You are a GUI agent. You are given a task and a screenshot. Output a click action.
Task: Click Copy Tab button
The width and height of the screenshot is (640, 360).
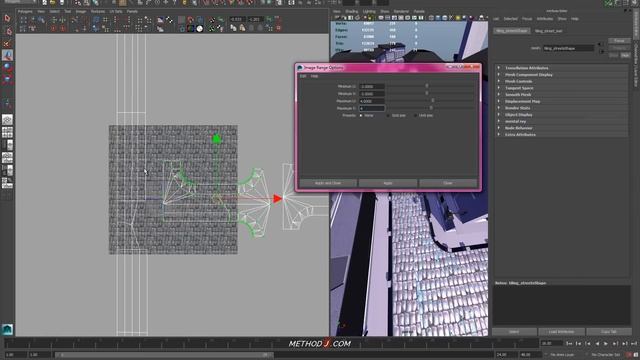point(609,331)
